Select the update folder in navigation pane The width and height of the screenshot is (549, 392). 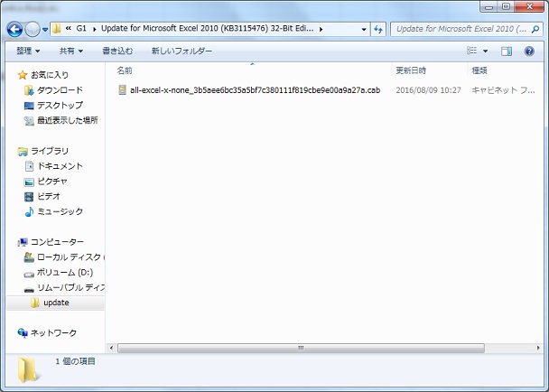point(56,303)
